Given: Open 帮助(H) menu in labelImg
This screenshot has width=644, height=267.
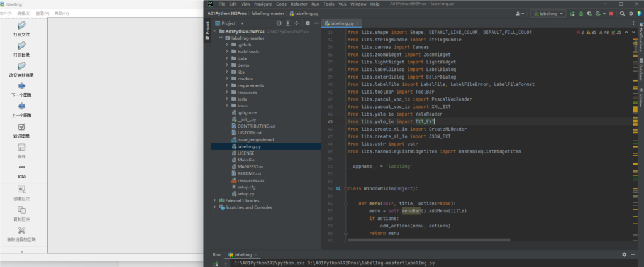Looking at the screenshot, I should [x=62, y=14].
